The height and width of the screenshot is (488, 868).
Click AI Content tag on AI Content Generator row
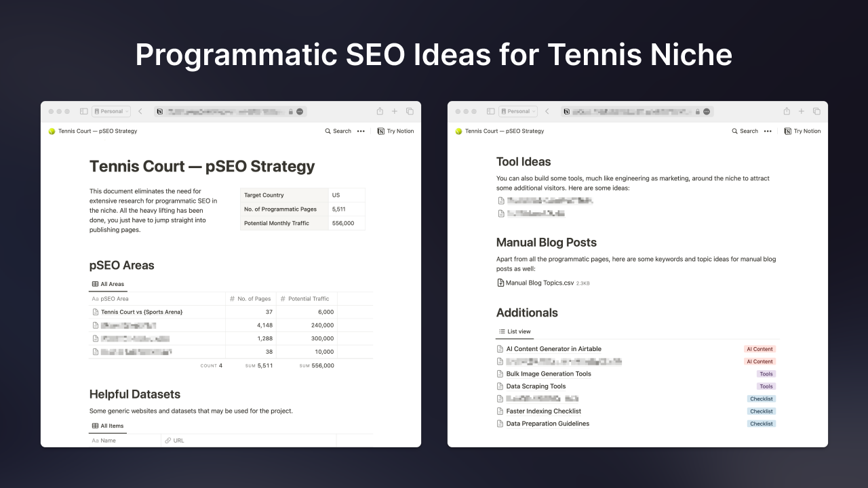[759, 349]
